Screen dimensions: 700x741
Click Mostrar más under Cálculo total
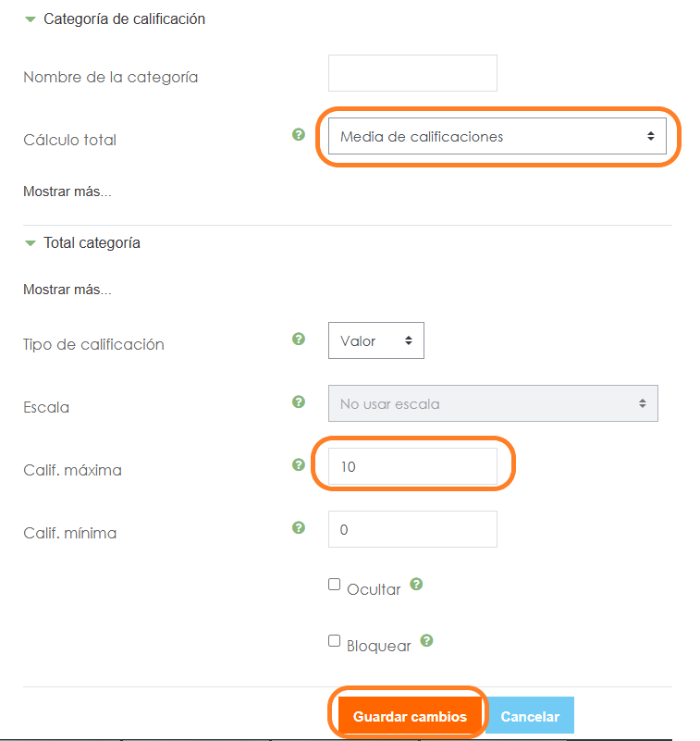pyautogui.click(x=67, y=192)
